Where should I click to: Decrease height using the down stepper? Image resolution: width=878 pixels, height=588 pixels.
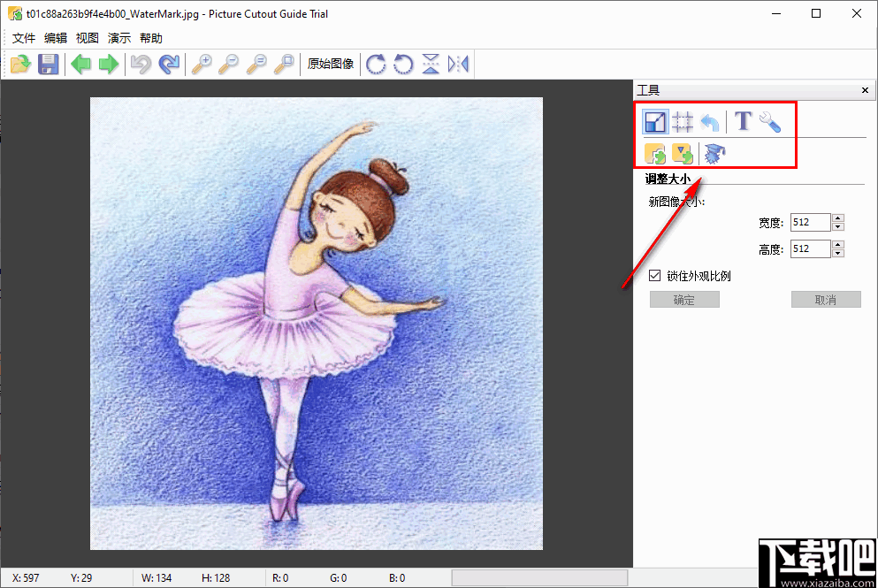point(837,253)
